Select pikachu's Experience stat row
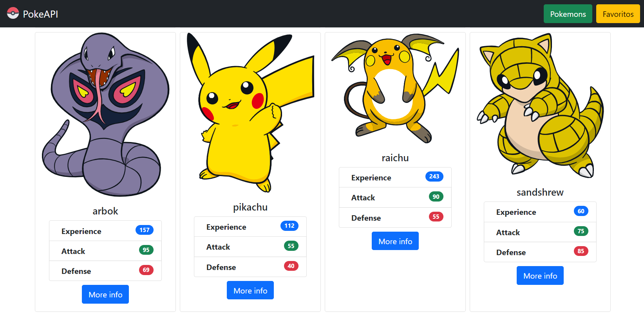This screenshot has width=644, height=315. coord(250,227)
